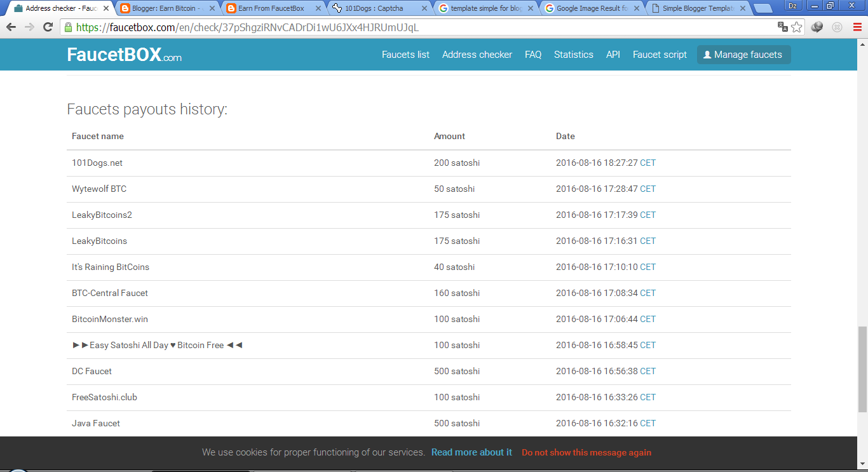Close the Google Image Result tab
Viewport: 868px width, 472px height.
pyautogui.click(x=637, y=8)
